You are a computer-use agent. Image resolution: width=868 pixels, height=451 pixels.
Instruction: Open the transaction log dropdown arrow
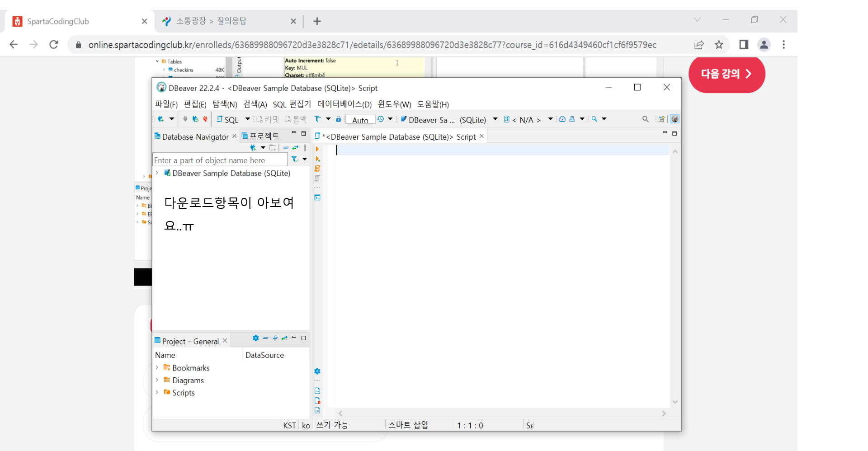[x=390, y=119]
